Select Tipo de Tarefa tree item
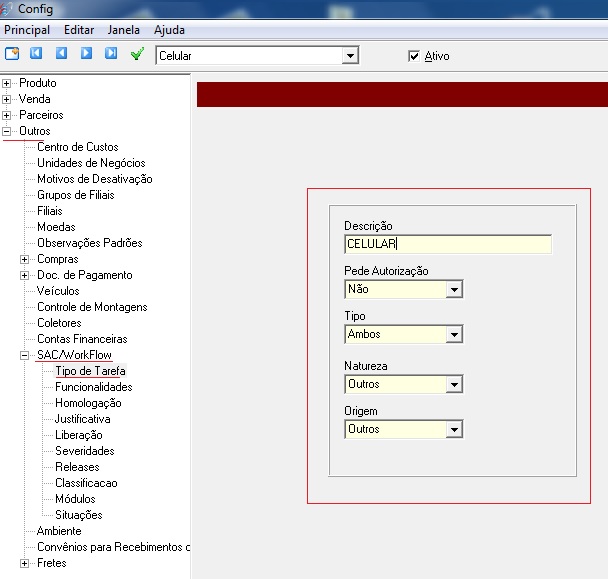The image size is (608, 579). pyautogui.click(x=90, y=371)
